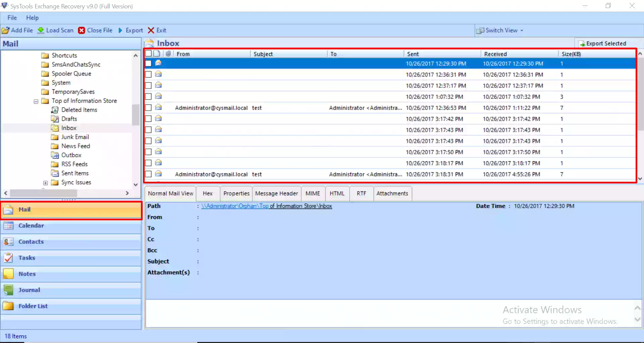The width and height of the screenshot is (644, 343).
Task: Check the message sent 12:36:31 PM
Action: [x=148, y=74]
